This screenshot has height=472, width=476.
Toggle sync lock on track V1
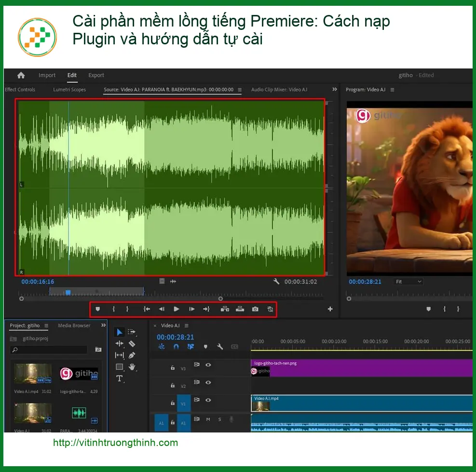point(196,400)
